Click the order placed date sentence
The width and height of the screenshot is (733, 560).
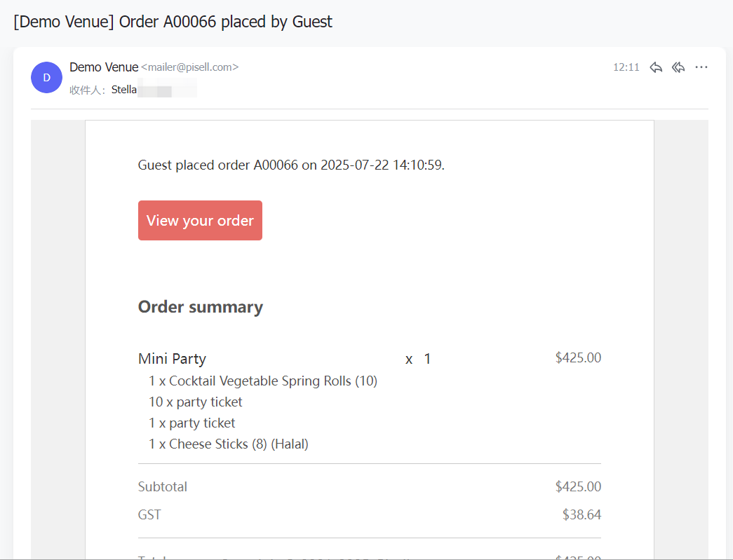(x=291, y=165)
